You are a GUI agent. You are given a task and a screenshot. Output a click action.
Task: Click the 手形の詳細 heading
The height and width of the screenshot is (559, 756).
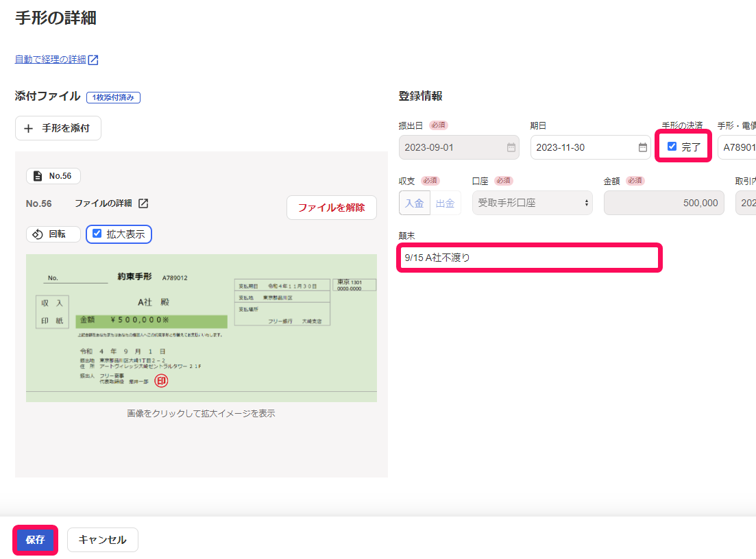coord(56,18)
